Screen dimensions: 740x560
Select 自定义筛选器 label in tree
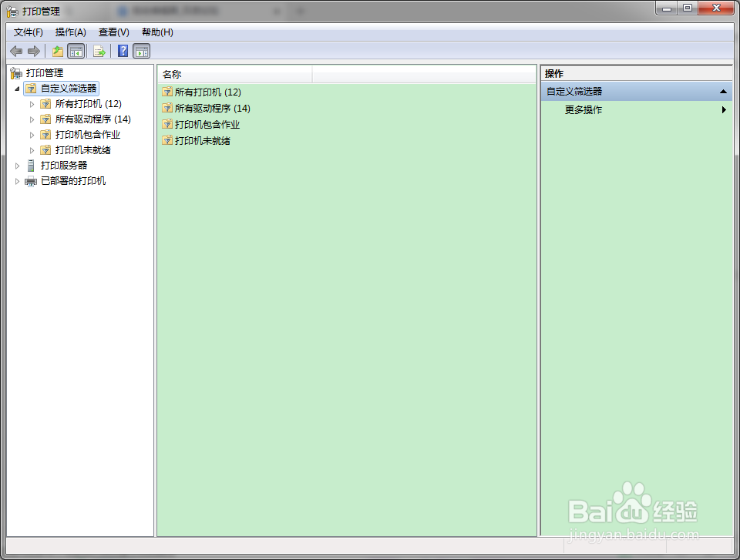click(69, 89)
